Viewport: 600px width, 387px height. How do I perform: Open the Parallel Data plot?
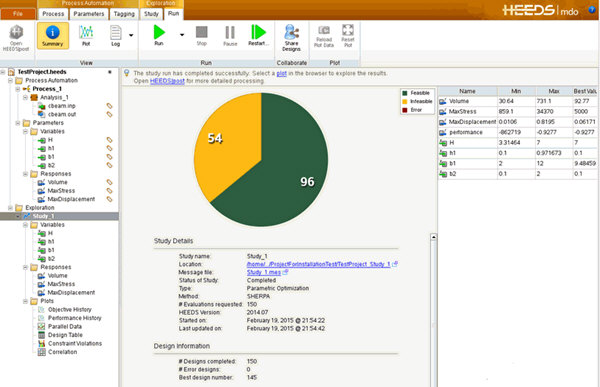click(65, 326)
